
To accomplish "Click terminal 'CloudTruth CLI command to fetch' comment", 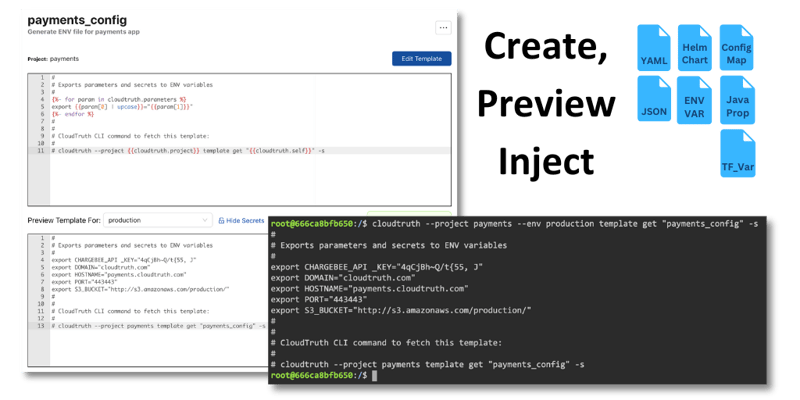I will [x=386, y=343].
